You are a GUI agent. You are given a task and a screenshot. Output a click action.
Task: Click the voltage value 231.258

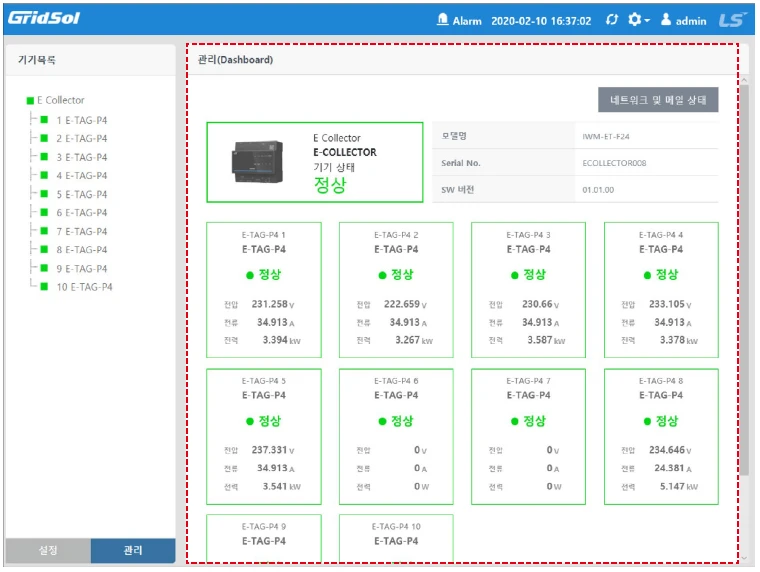tap(269, 304)
